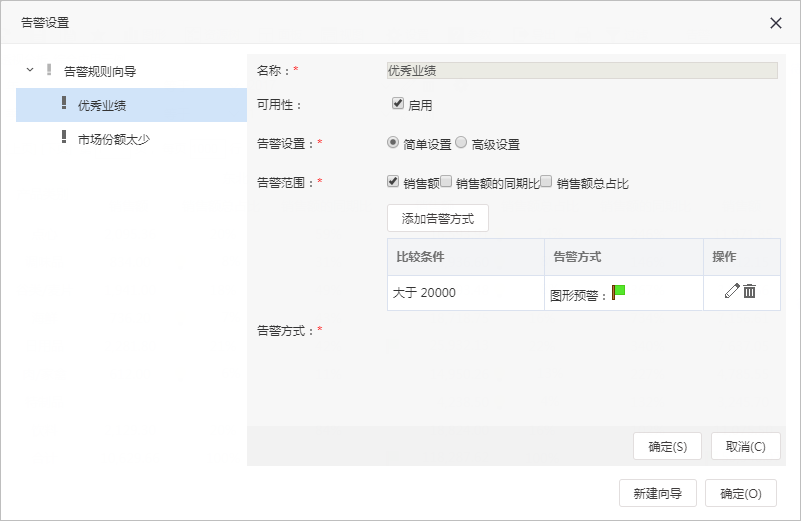Image resolution: width=801 pixels, height=521 pixels.
Task: Click the green flag alert graphic icon
Action: click(619, 292)
